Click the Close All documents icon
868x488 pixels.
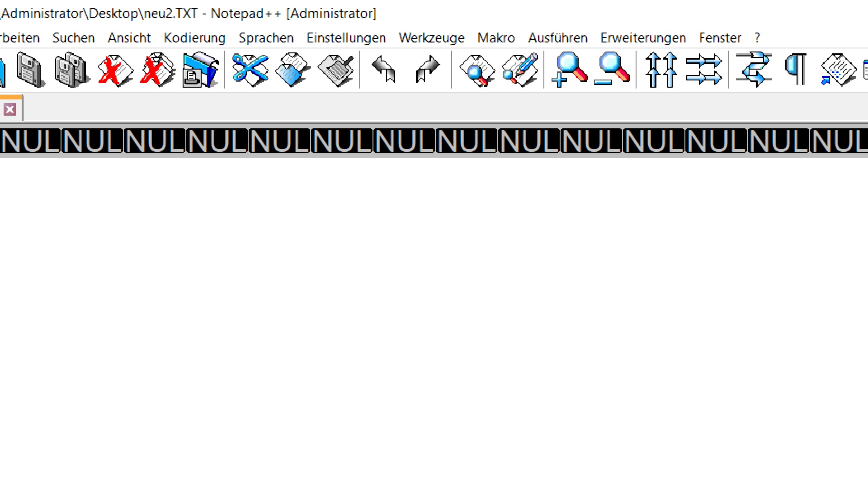(x=157, y=70)
